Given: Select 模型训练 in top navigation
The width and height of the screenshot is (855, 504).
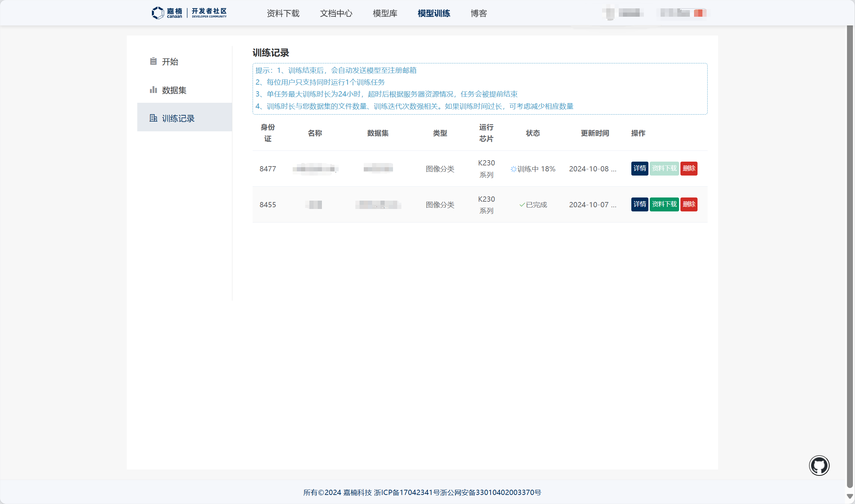Looking at the screenshot, I should click(434, 13).
